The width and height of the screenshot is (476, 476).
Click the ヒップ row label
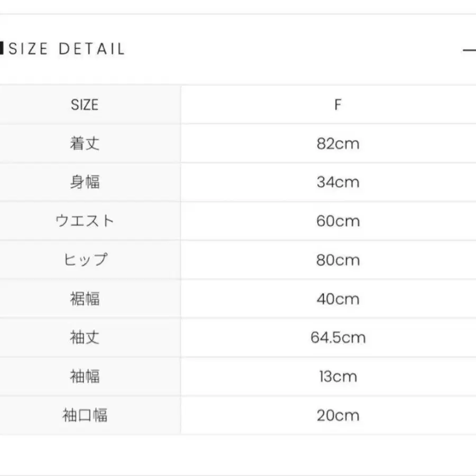click(x=85, y=260)
